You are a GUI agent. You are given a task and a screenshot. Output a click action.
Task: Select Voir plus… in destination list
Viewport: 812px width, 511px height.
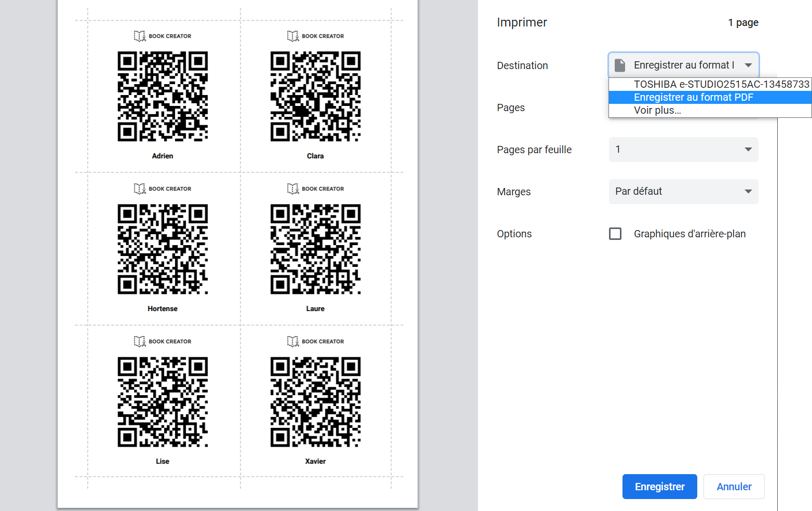tap(657, 110)
